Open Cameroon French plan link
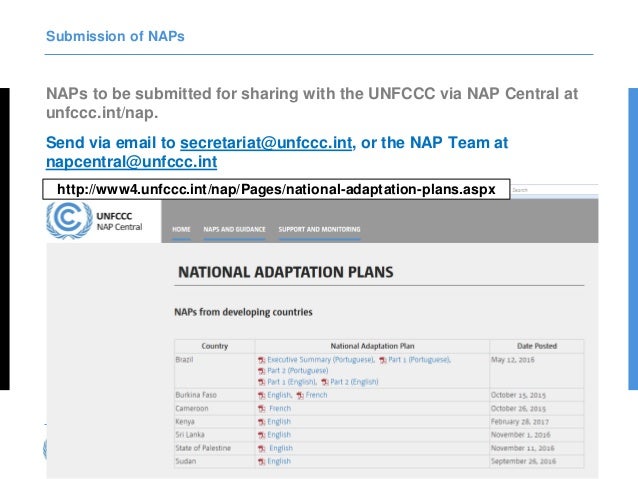This screenshot has height=479, width=638. pyautogui.click(x=280, y=408)
